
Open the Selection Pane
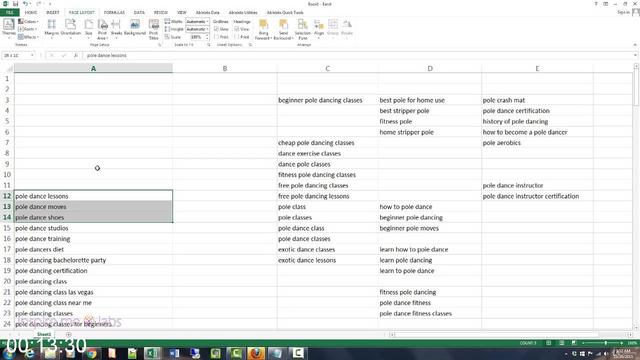click(x=302, y=29)
